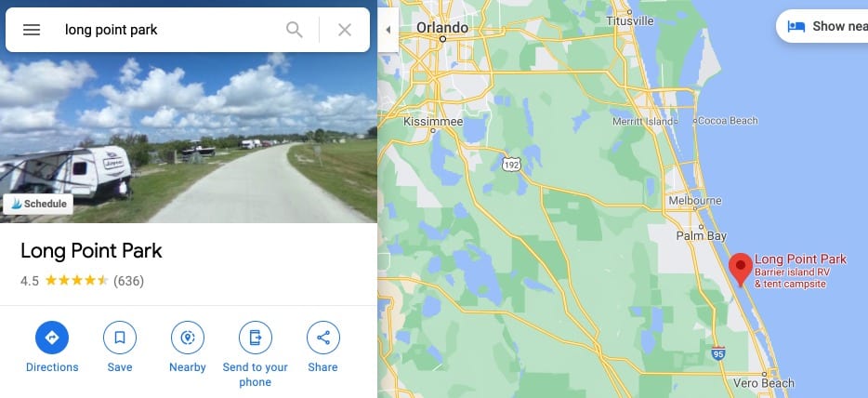Click the search field text
The height and width of the screenshot is (398, 868).
tap(112, 30)
